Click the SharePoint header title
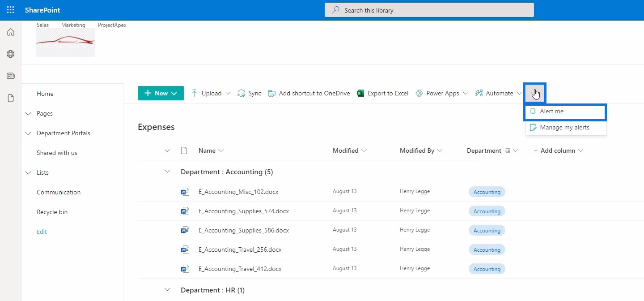Screen dimensions: 644x301 coord(42,10)
